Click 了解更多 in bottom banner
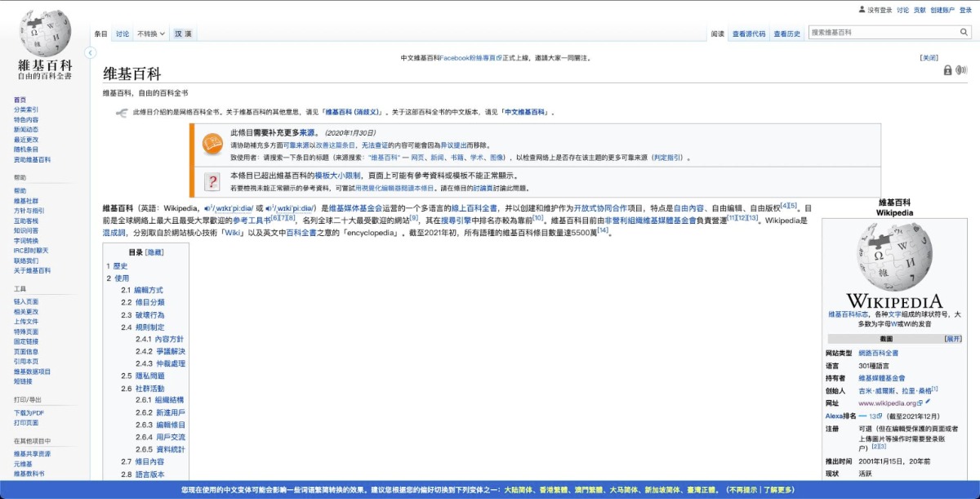980x499 pixels. (x=778, y=489)
